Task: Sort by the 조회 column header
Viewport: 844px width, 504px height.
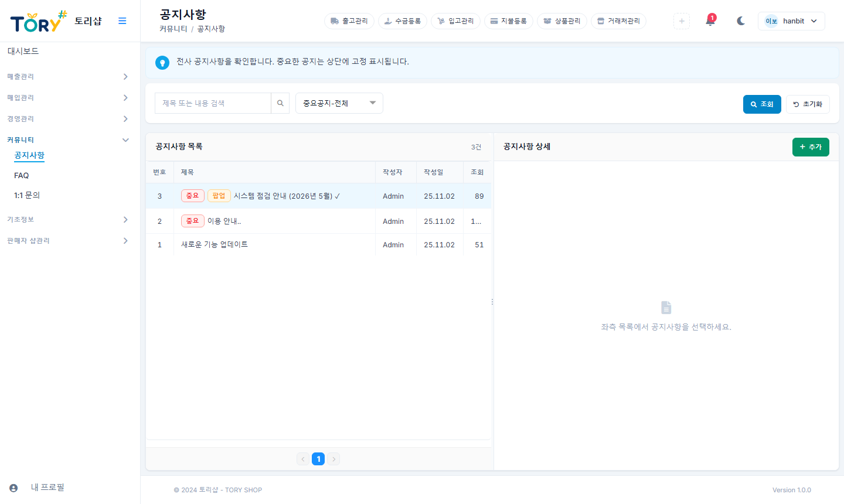Action: [x=477, y=172]
